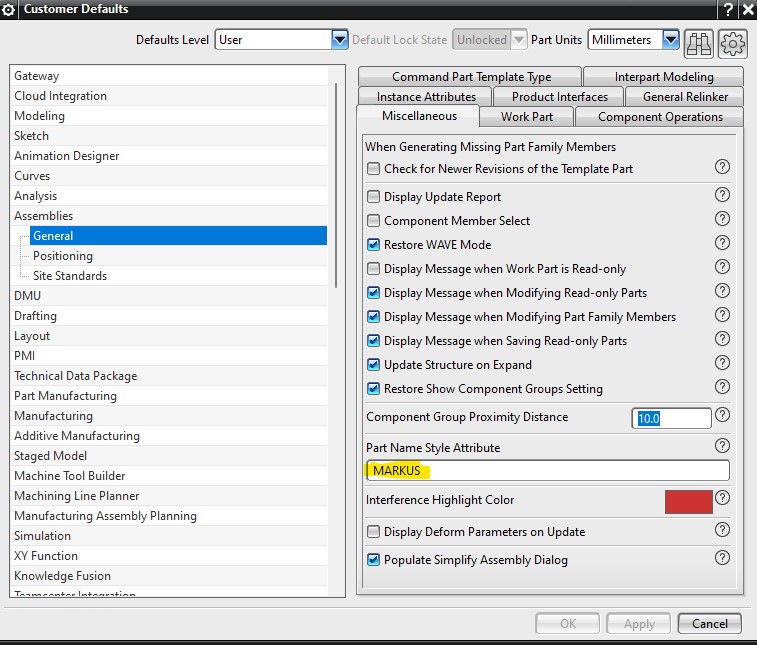Uncheck Display Message when Saving Read-only Parts

point(373,340)
